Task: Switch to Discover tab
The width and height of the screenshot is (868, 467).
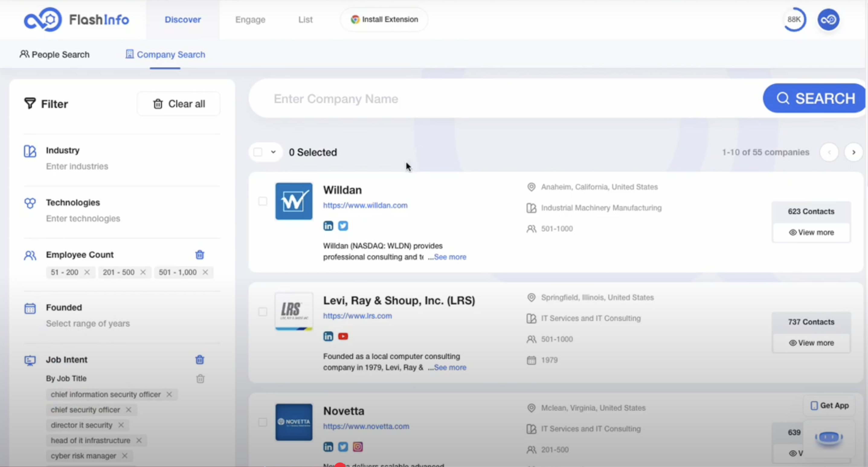Action: (x=182, y=19)
